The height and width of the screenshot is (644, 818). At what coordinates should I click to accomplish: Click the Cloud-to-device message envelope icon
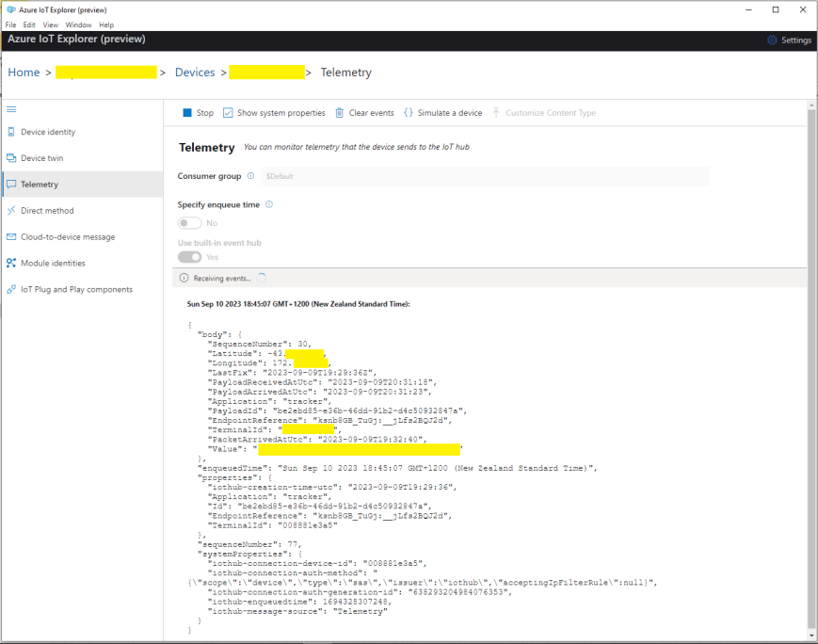(x=11, y=236)
